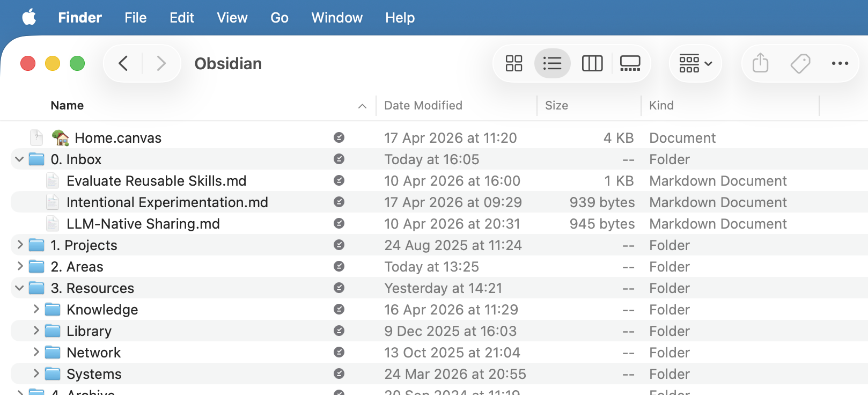868x395 pixels.
Task: Expand the Library folder
Action: (x=36, y=331)
